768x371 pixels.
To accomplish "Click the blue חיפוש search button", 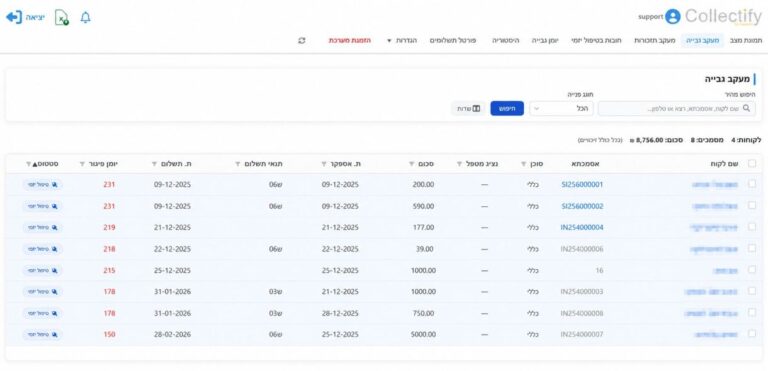I will tap(507, 108).
